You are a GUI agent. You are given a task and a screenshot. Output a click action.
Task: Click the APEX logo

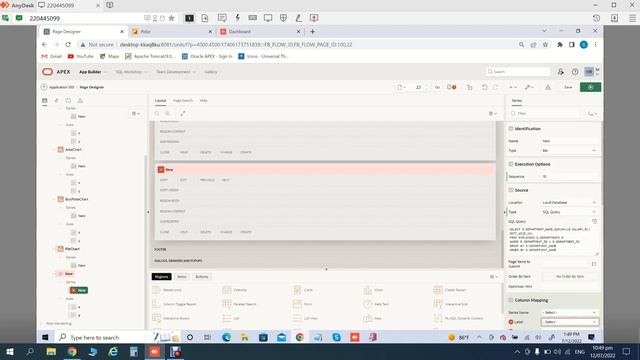click(x=56, y=72)
